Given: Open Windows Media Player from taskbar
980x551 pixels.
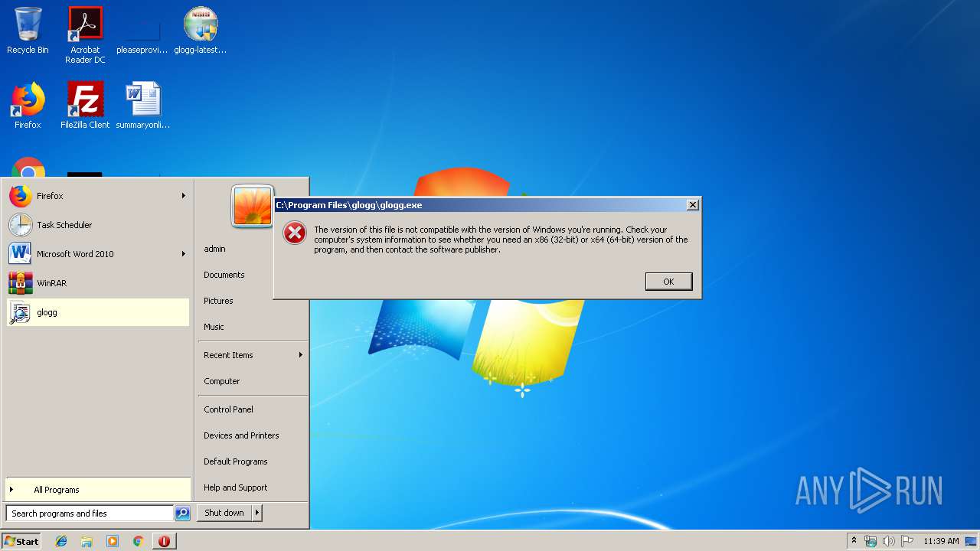Looking at the screenshot, I should 113,541.
